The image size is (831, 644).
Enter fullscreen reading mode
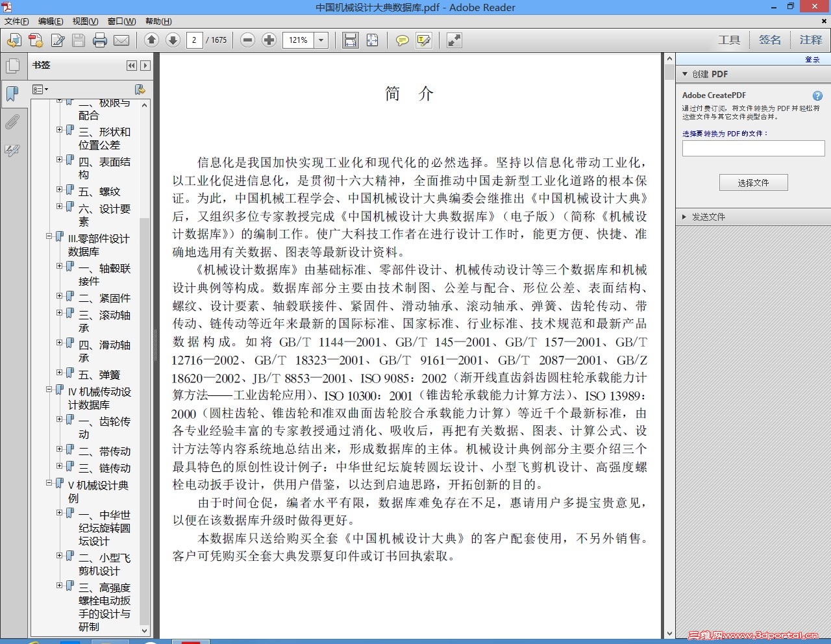pyautogui.click(x=453, y=40)
